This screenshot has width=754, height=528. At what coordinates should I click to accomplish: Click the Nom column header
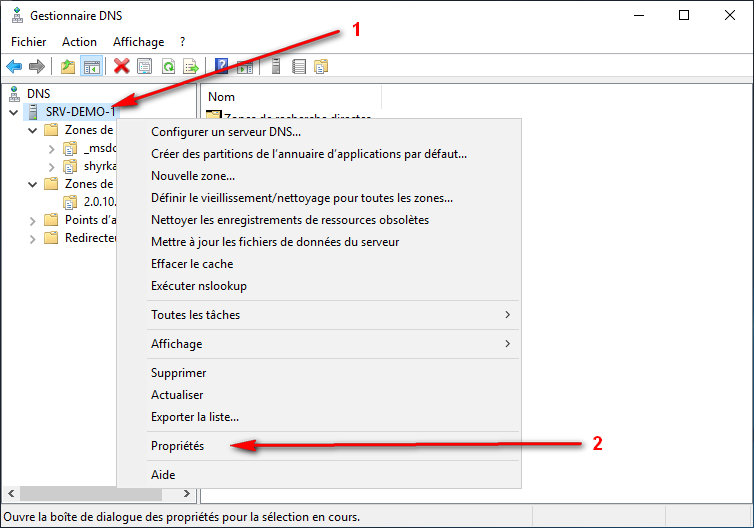[x=222, y=97]
